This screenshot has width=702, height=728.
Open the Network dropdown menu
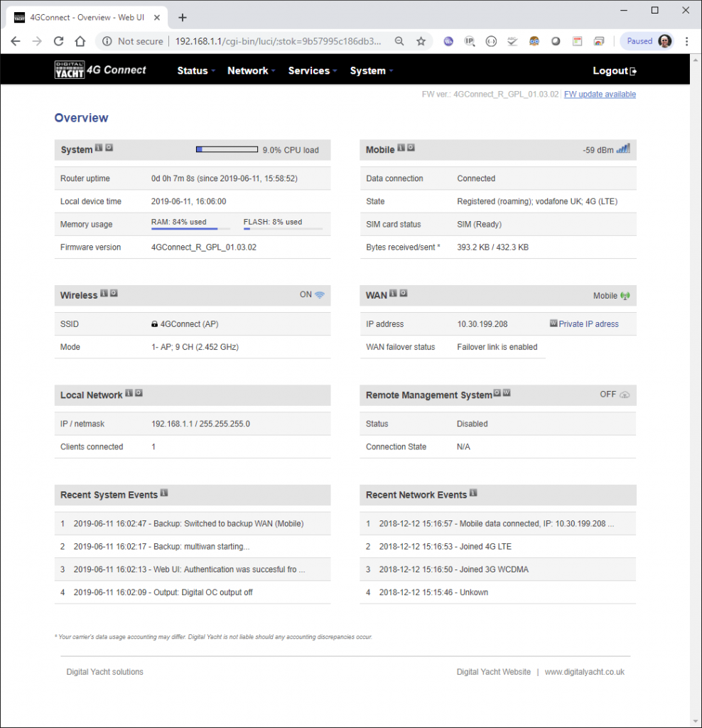250,70
